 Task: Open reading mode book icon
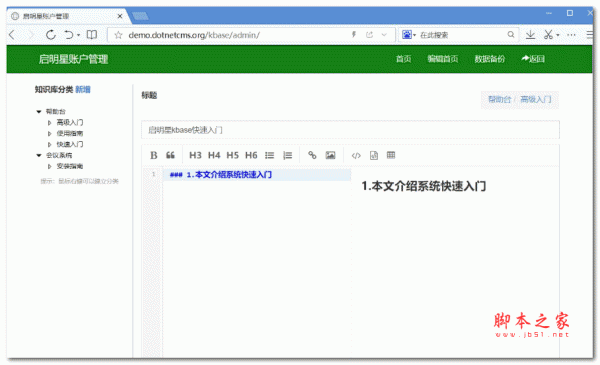[92, 35]
